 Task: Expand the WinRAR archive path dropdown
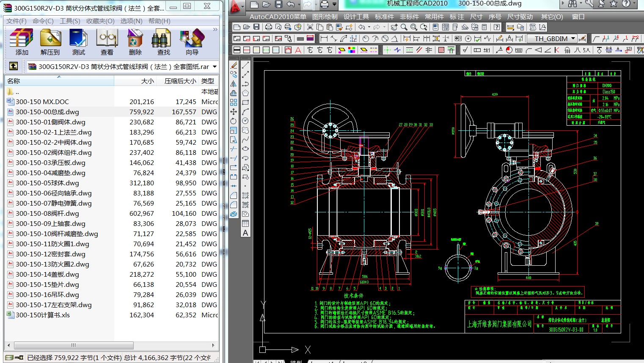tap(215, 66)
